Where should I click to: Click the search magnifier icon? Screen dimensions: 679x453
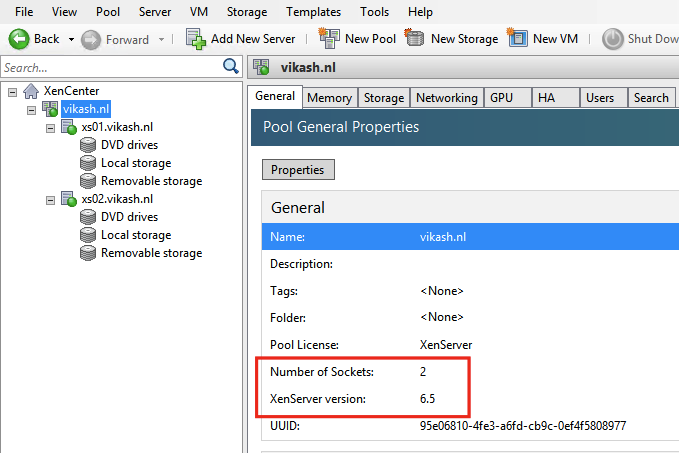tap(230, 66)
